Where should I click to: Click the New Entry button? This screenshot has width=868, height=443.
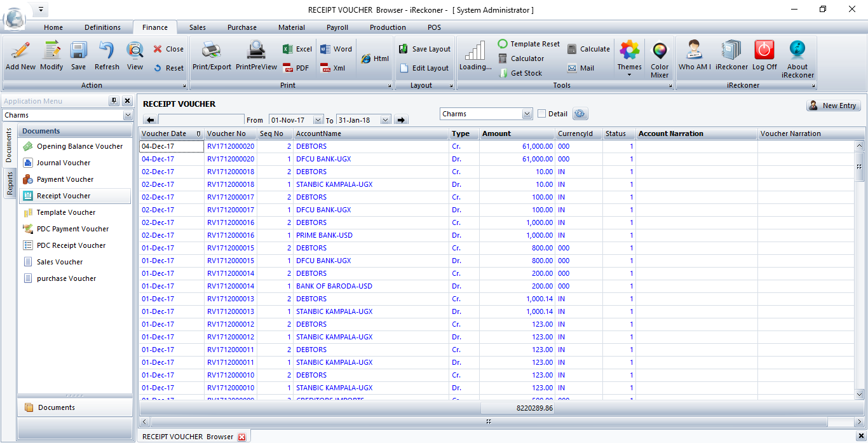pyautogui.click(x=833, y=106)
